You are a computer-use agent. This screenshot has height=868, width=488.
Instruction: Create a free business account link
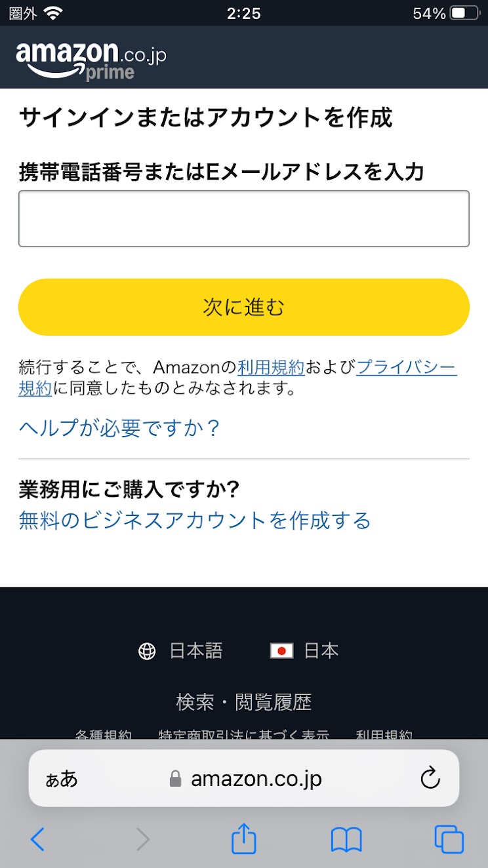click(x=195, y=521)
